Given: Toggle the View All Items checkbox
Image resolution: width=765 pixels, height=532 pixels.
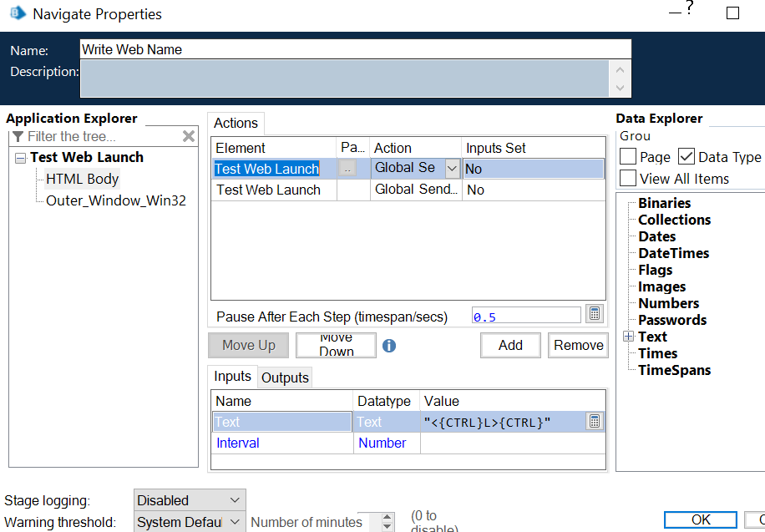Looking at the screenshot, I should 628,178.
